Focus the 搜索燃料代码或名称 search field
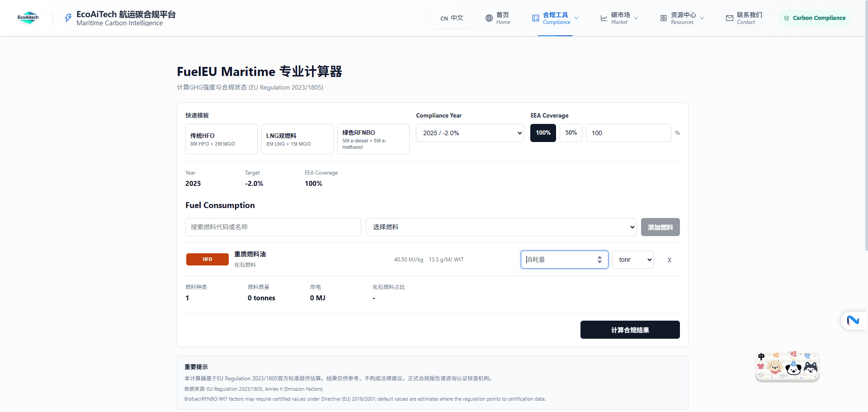 pyautogui.click(x=273, y=227)
